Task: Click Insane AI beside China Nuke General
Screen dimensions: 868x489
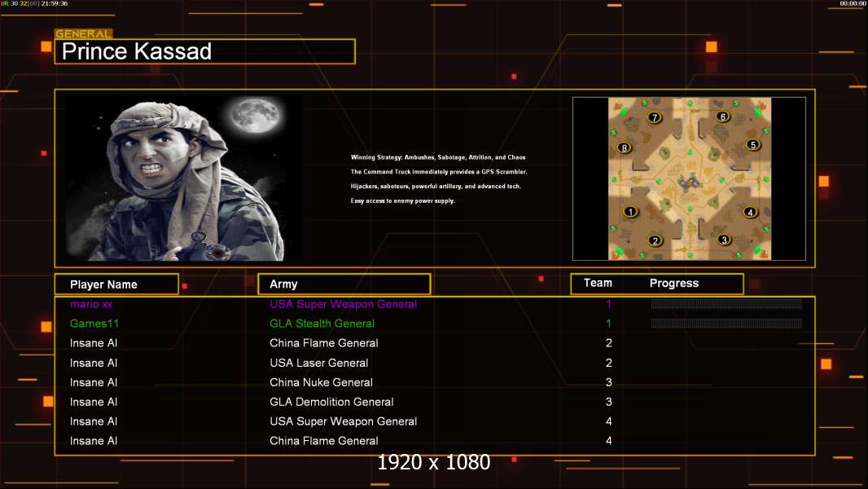Action: point(94,382)
